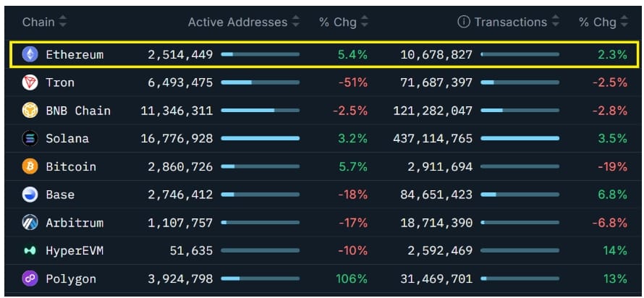Open the Bitcoin logo icon
The image size is (644, 298).
click(30, 166)
